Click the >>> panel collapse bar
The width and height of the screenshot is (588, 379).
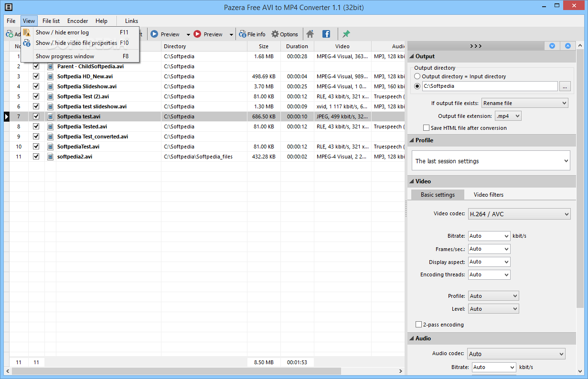pos(476,46)
